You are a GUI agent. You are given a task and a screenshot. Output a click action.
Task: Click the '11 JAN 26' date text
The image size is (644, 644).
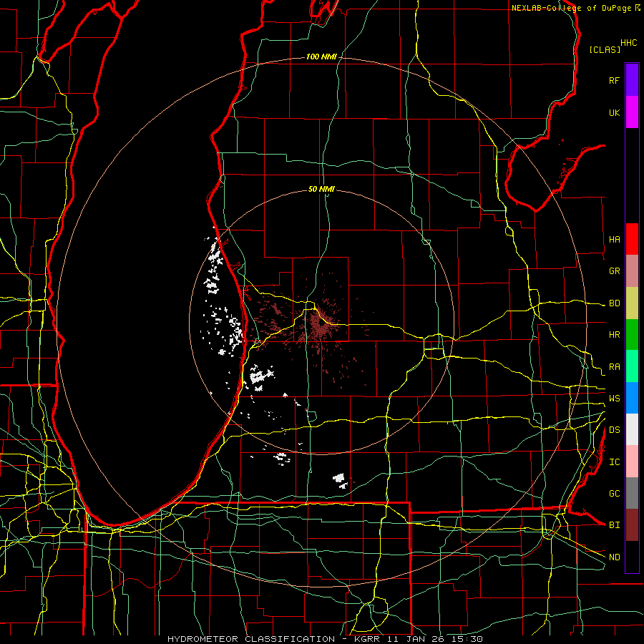[418, 639]
